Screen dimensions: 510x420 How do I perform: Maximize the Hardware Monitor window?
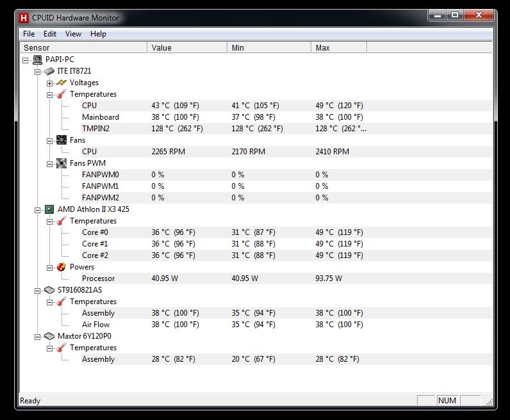pos(455,15)
